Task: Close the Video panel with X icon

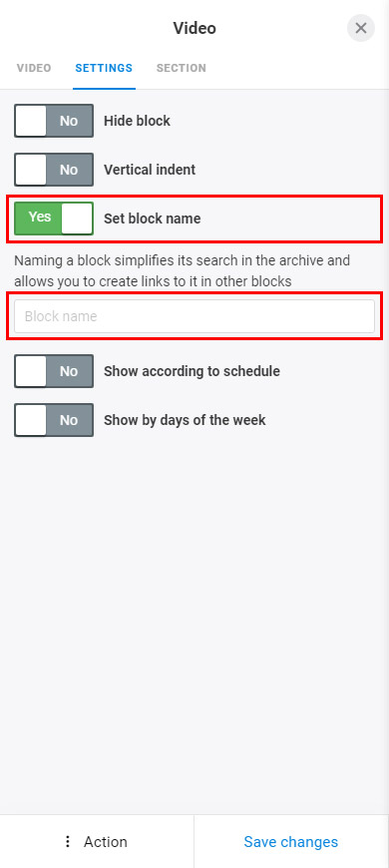Action: click(x=361, y=28)
